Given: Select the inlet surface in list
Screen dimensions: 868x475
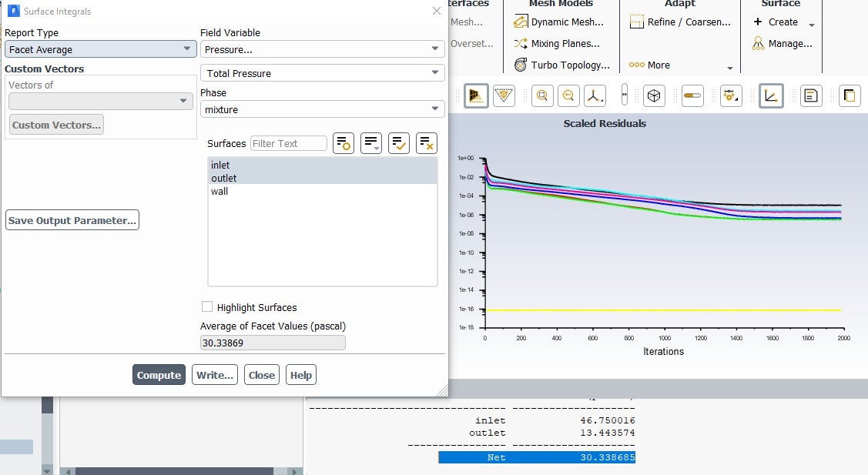Looking at the screenshot, I should pos(322,165).
